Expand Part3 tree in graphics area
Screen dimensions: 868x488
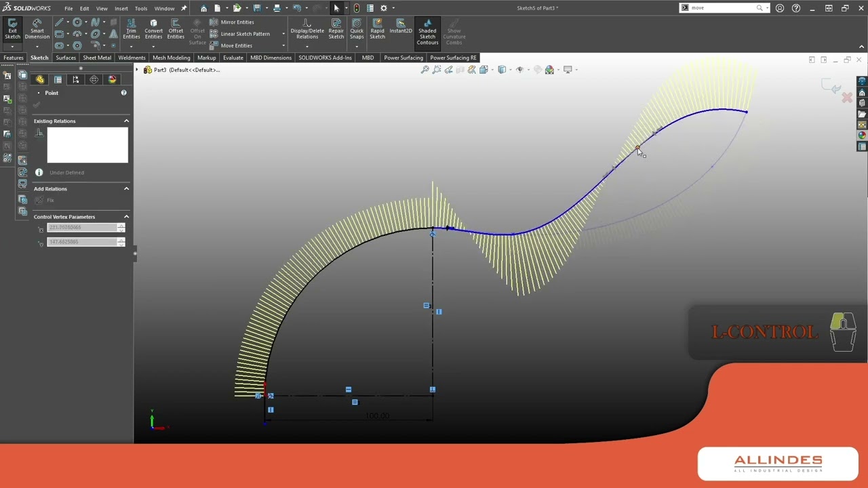[137, 70]
